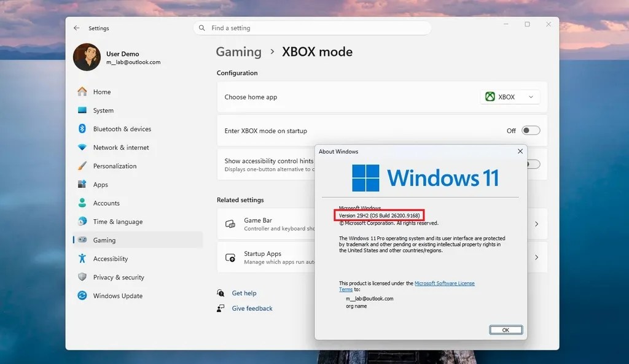
Task: Click the search magnifier icon
Action: point(201,28)
